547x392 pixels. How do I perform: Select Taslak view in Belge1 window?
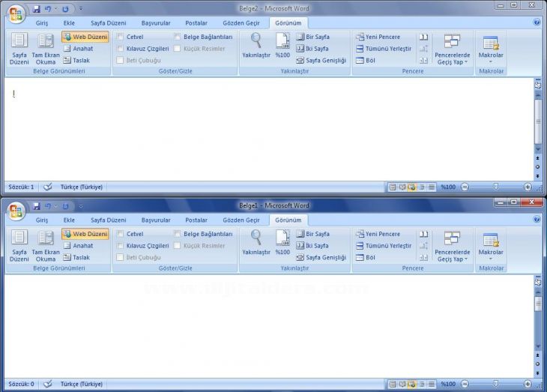(x=76, y=257)
